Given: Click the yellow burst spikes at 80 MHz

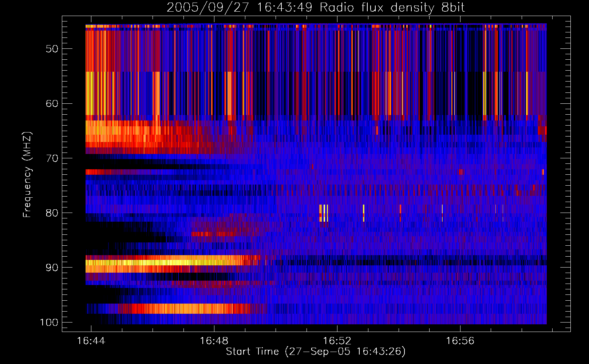Looking at the screenshot, I should [324, 213].
